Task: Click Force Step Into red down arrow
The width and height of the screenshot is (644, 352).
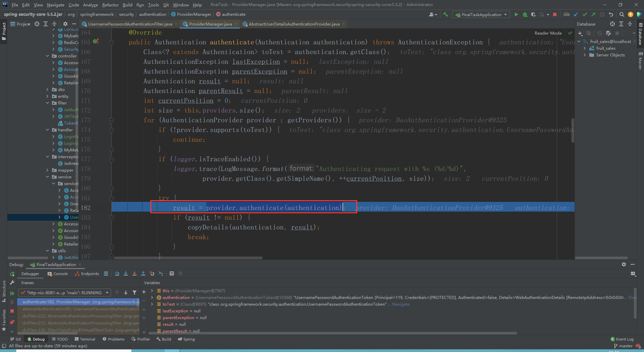Action: point(135,273)
